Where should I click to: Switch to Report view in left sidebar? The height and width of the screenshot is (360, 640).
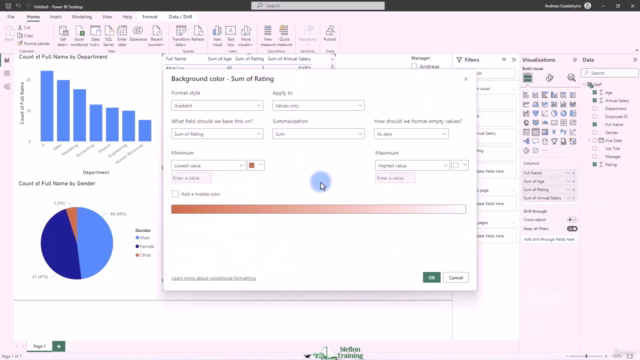7,60
